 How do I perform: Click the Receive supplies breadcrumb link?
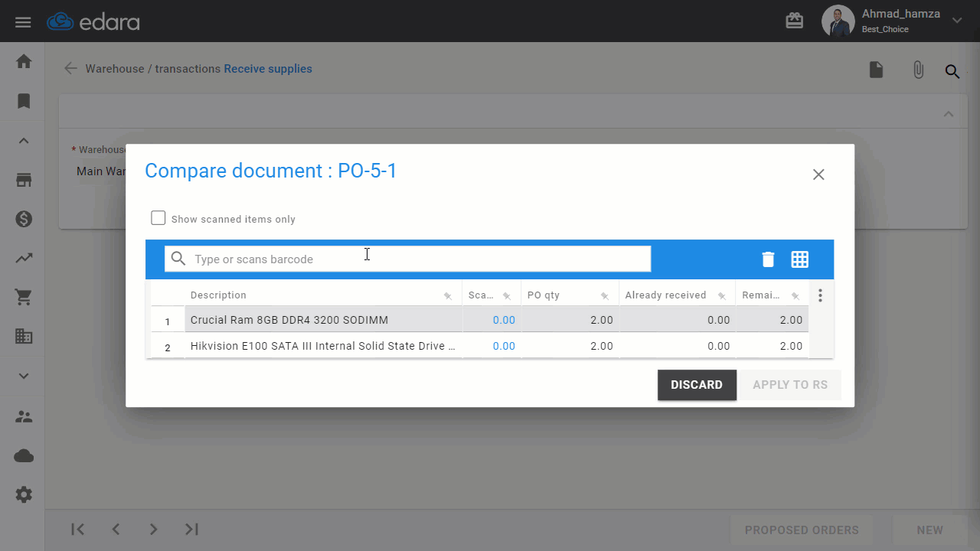click(x=268, y=69)
